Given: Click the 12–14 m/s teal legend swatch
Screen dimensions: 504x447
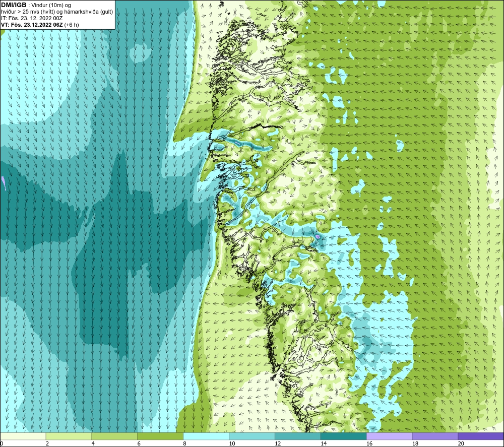Looking at the screenshot, I should tap(298, 436).
